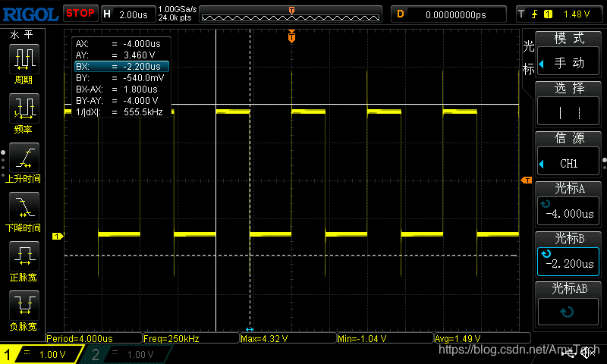The height and width of the screenshot is (364, 607).
Task: Click the BY = -540.0mV cursor readout
Action: point(120,78)
